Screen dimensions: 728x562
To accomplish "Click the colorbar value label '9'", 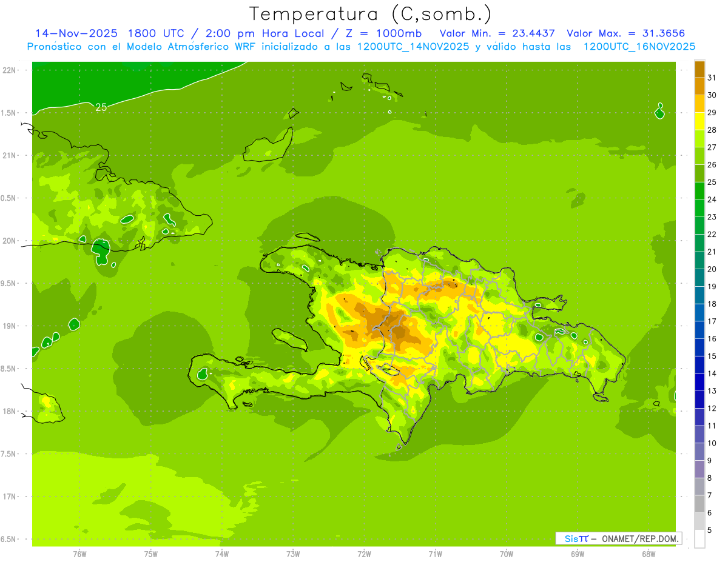I will click(x=710, y=461).
